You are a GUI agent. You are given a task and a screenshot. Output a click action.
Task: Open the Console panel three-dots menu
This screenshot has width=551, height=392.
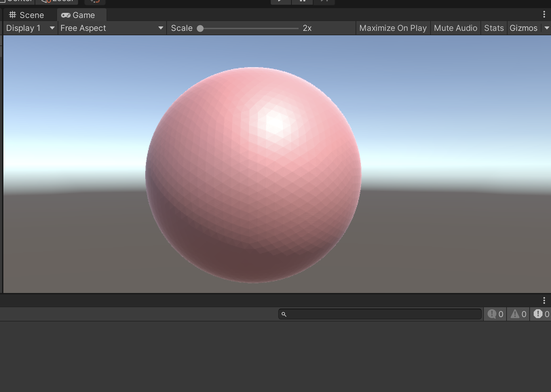pos(544,300)
